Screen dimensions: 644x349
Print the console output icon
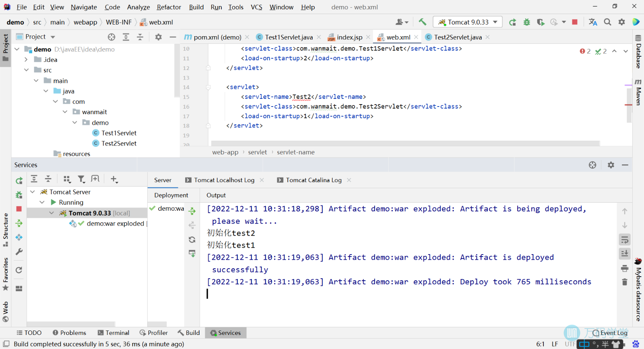point(625,268)
